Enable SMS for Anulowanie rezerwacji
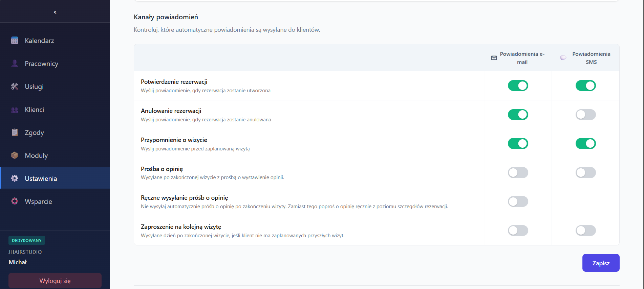Screen dimensions: 644x289 pos(585,115)
